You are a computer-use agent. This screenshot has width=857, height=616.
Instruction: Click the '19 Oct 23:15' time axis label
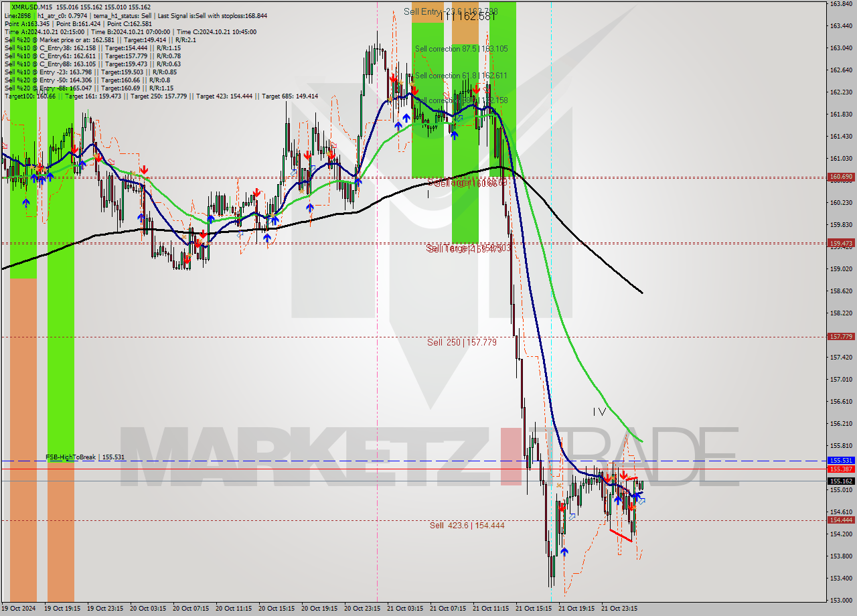[x=105, y=609]
